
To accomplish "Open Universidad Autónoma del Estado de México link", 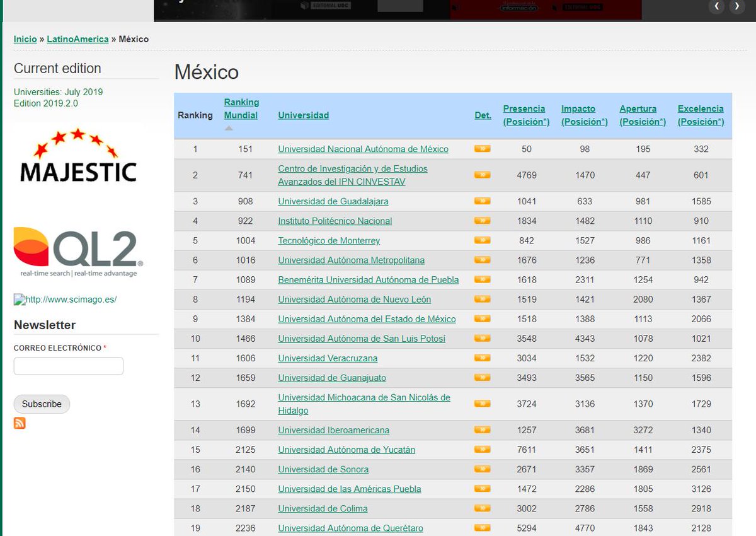I will coord(367,319).
